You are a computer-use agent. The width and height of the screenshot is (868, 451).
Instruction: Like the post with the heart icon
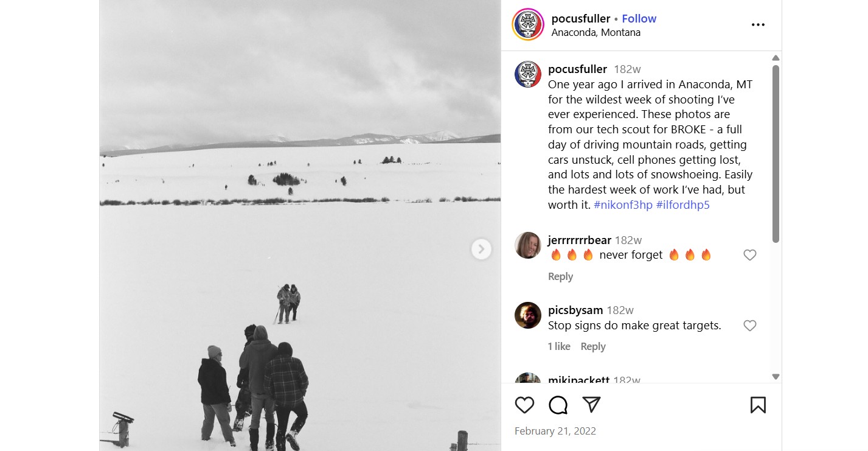point(524,405)
